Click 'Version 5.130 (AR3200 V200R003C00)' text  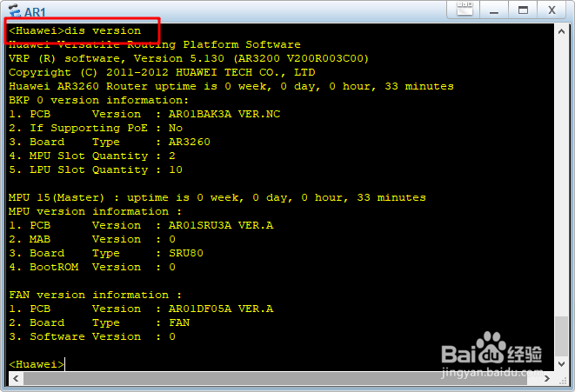pos(251,58)
